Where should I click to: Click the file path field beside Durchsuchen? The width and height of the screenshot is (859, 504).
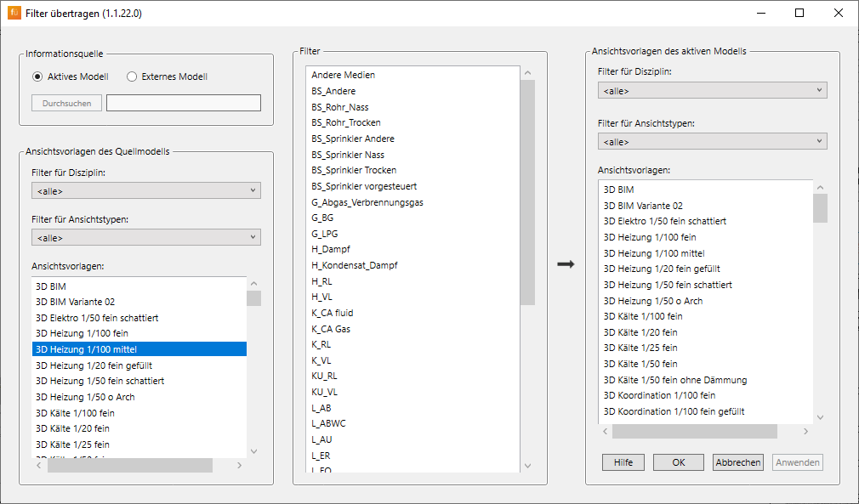[x=183, y=103]
